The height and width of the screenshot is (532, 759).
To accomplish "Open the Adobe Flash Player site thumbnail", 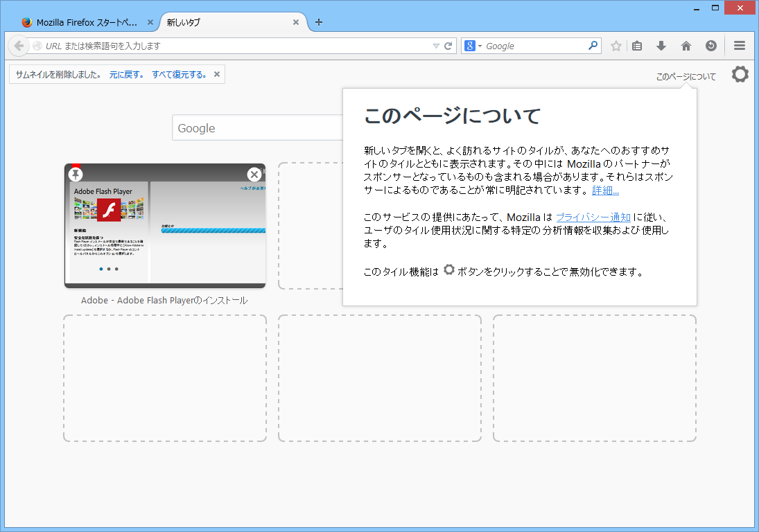I will pyautogui.click(x=164, y=229).
